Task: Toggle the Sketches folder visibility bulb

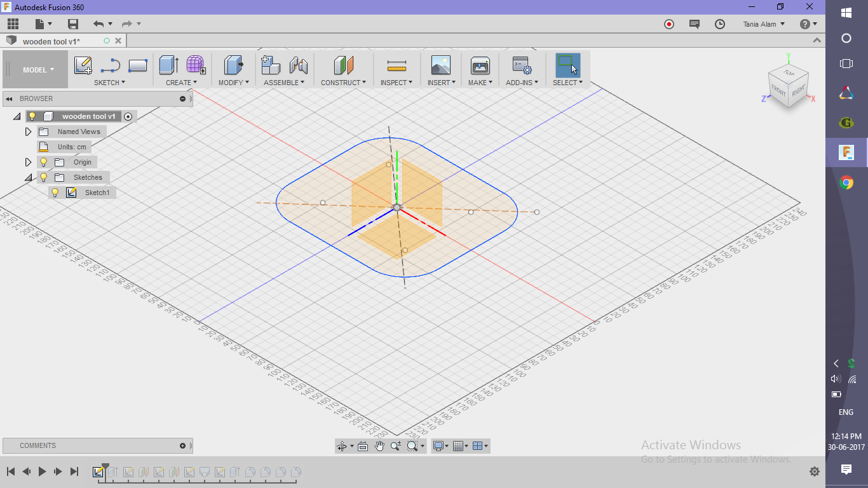Action: pyautogui.click(x=43, y=177)
